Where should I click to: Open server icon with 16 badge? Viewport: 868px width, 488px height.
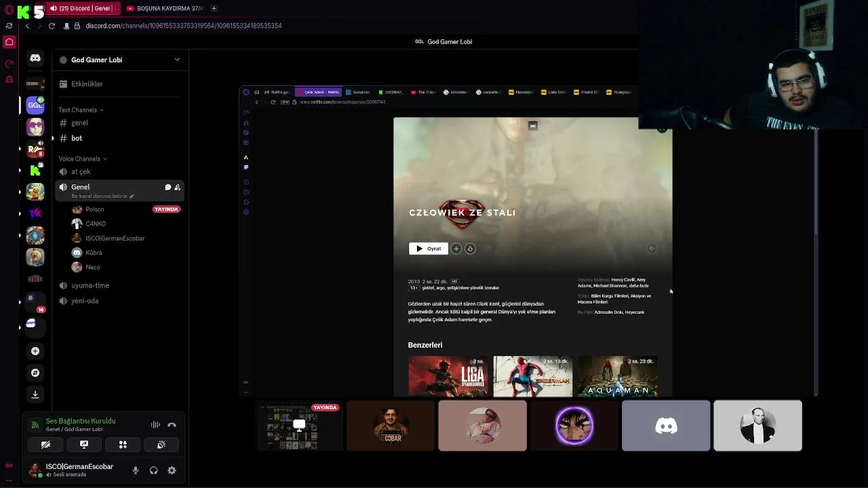(x=35, y=301)
